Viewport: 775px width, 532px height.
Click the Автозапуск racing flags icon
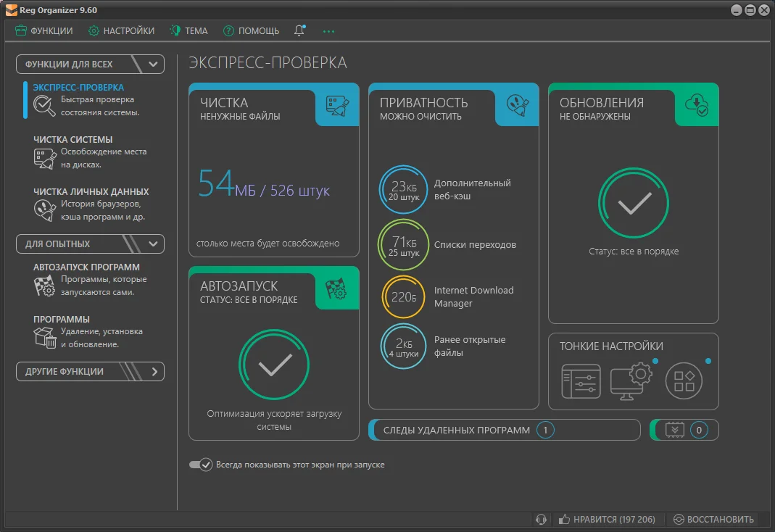click(x=337, y=290)
